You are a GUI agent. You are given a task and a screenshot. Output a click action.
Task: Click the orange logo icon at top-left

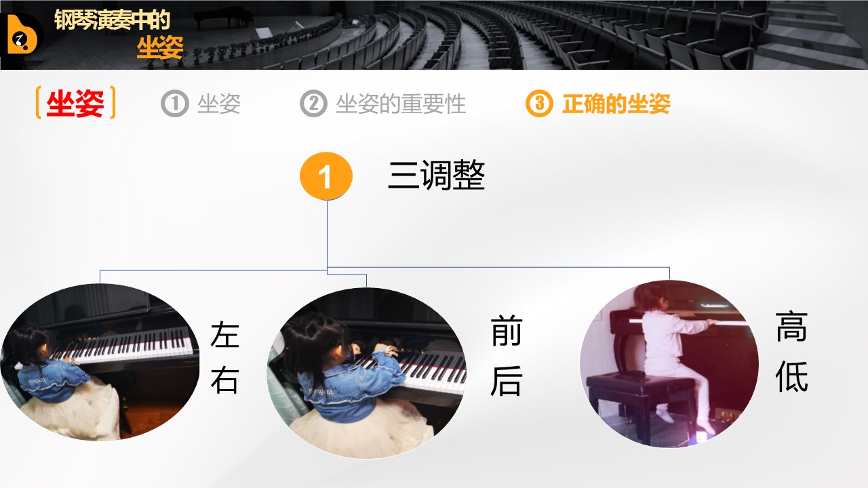[26, 35]
